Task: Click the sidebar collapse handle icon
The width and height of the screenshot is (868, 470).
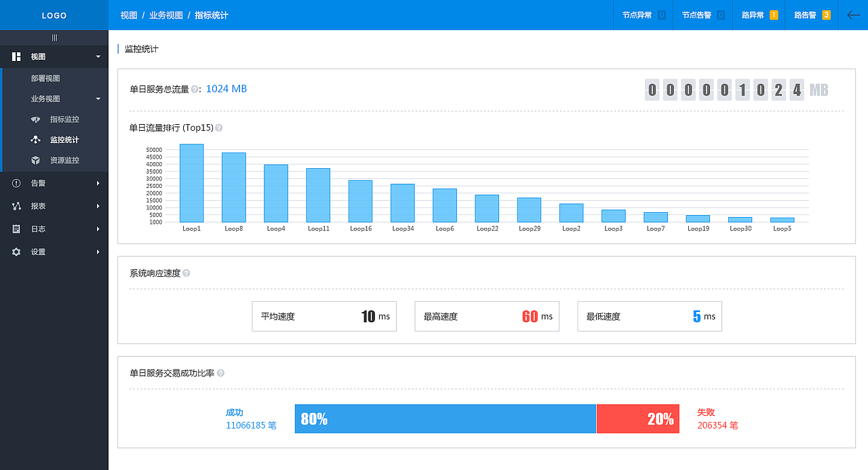Action: tap(54, 37)
